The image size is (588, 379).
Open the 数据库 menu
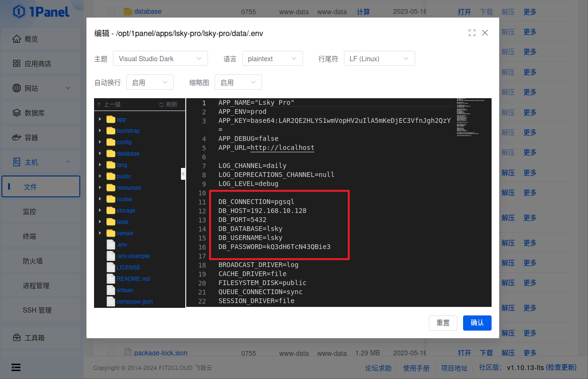(42, 113)
